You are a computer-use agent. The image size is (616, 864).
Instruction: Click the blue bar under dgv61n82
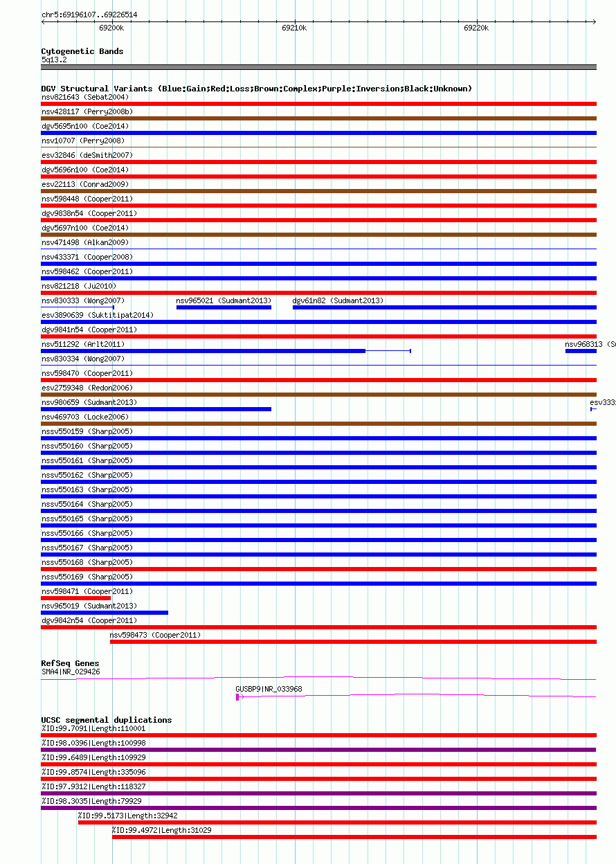tap(444, 307)
